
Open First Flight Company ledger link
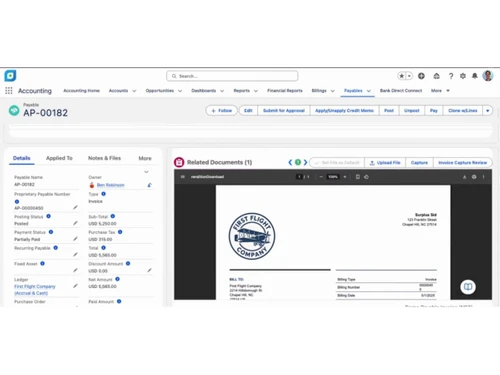pos(35,290)
